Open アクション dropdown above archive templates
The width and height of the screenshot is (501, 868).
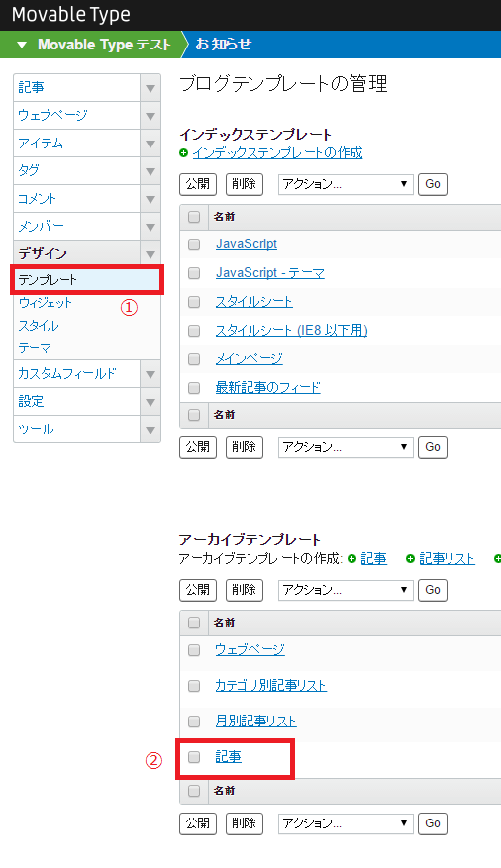[346, 590]
